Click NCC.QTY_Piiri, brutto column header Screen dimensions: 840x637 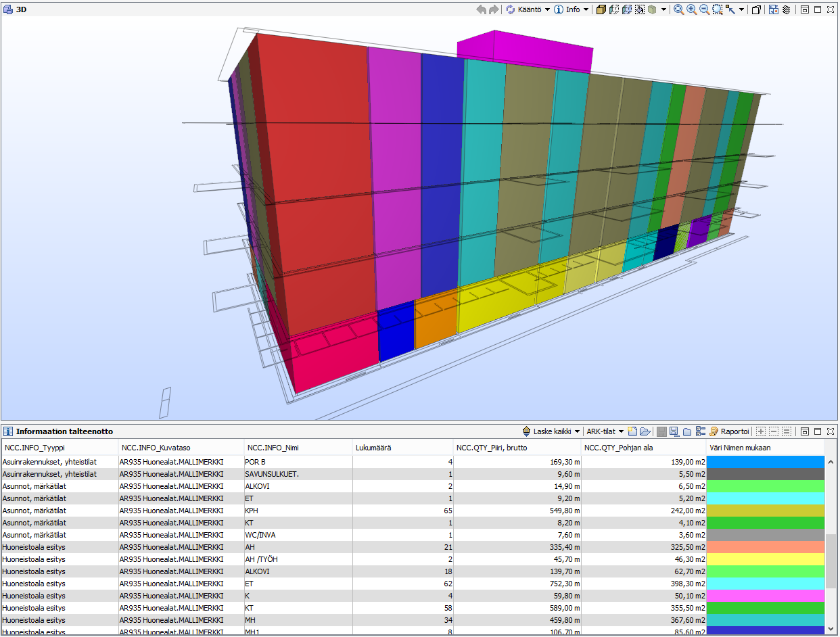coord(517,447)
